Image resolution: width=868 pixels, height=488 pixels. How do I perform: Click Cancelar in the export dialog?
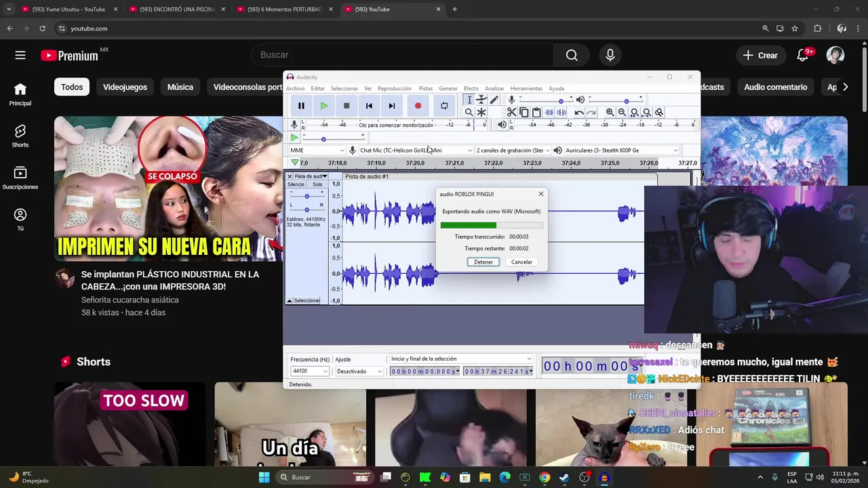521,262
